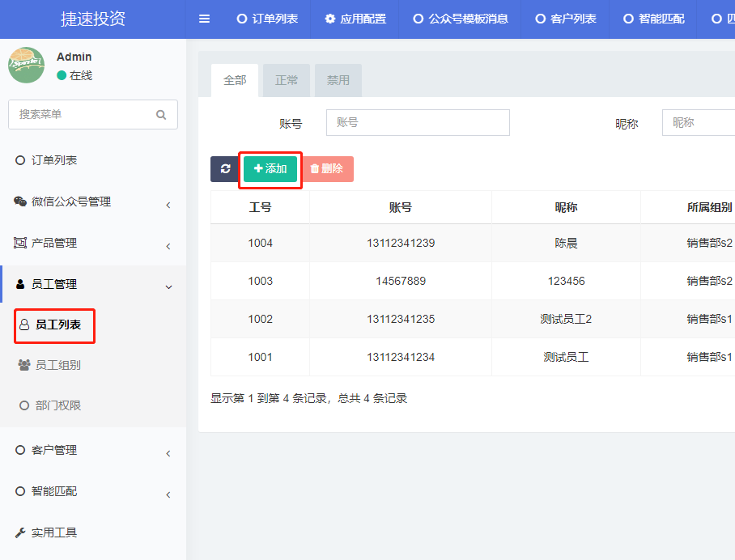Click nickname 陈晨 in the table
Image resolution: width=735 pixels, height=560 pixels.
pyautogui.click(x=566, y=243)
